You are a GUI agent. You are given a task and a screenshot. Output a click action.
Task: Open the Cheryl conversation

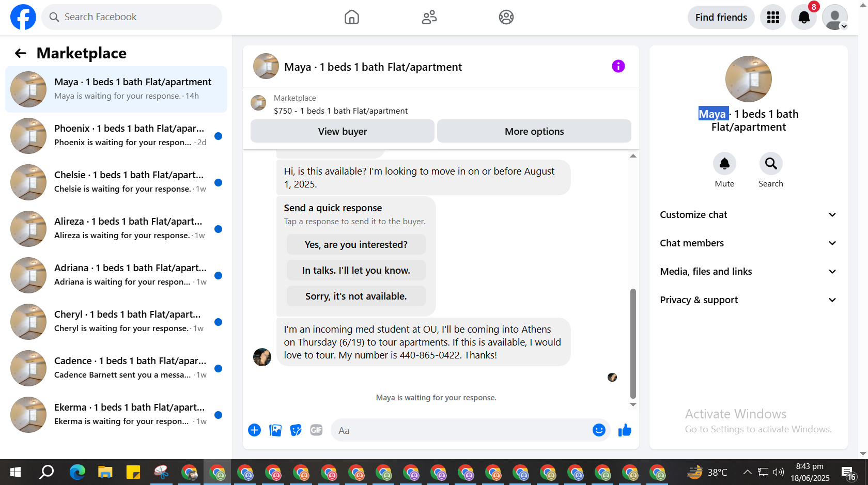pos(116,322)
